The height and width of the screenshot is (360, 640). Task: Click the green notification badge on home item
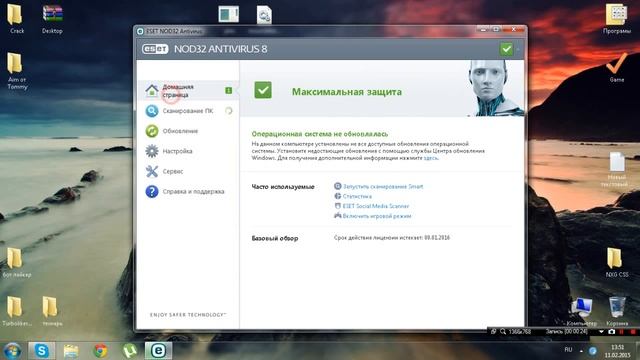(x=229, y=90)
